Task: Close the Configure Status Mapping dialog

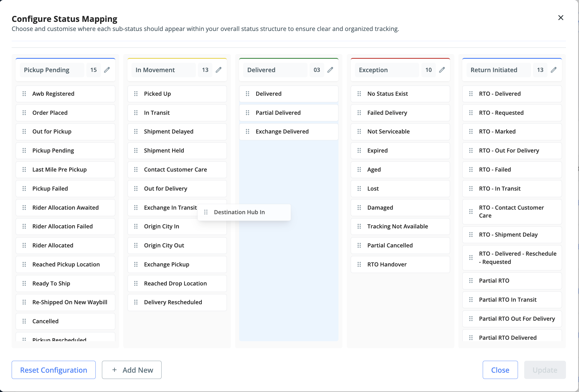Action: pos(561,18)
